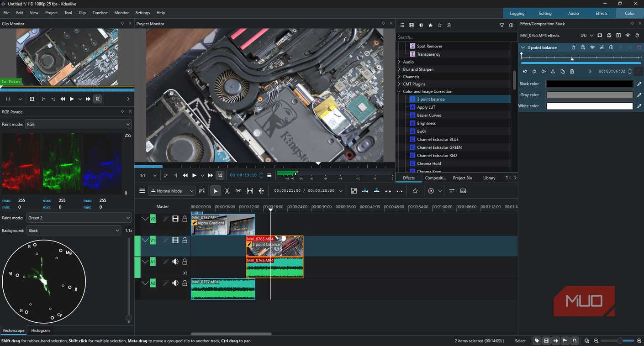
Task: Switch to the Project Bin tab
Action: pos(462,178)
